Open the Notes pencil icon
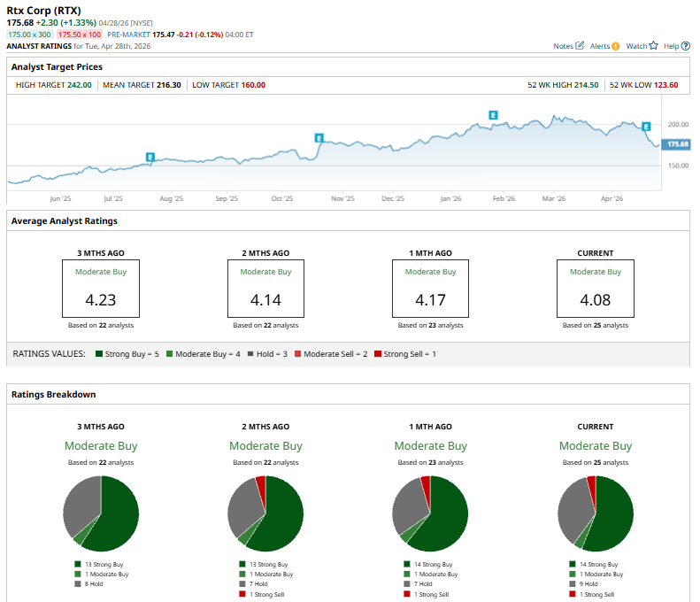 click(580, 45)
